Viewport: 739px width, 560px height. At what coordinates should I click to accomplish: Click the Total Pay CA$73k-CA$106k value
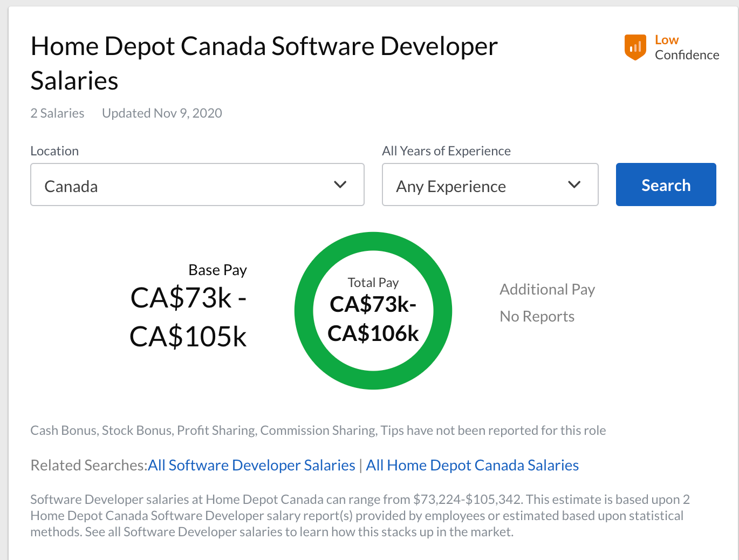click(373, 319)
